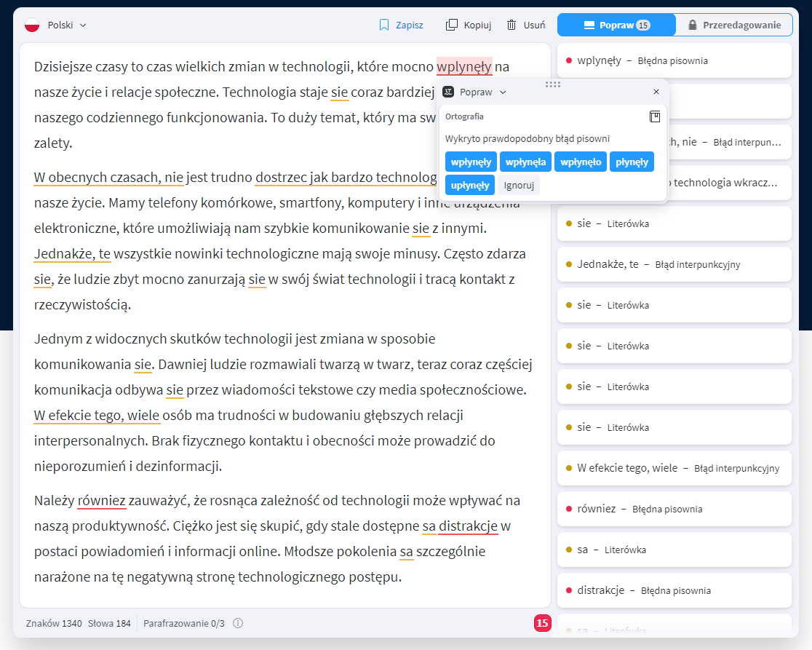Click the underlined word distrakcje in text
Viewport: 812px width, 650px height.
click(468, 526)
